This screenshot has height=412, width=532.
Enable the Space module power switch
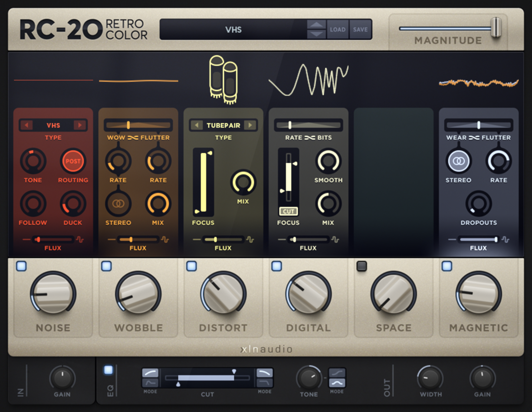click(x=361, y=266)
